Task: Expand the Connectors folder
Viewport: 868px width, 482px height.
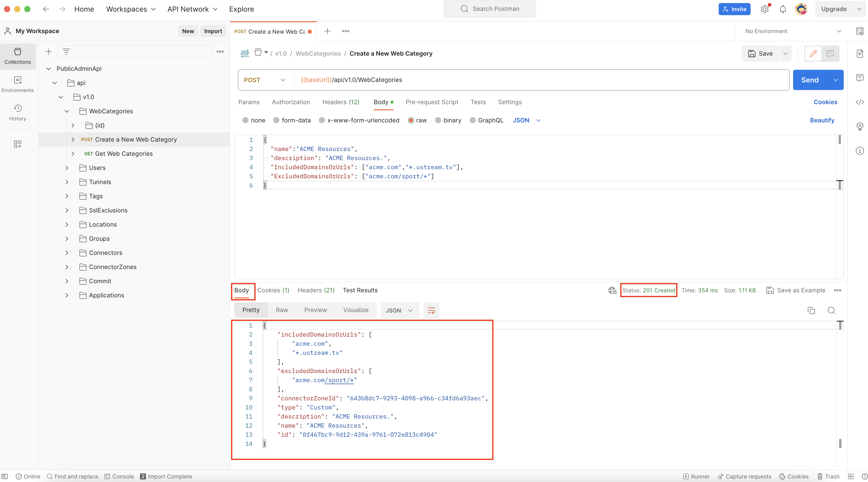Action: coord(67,253)
